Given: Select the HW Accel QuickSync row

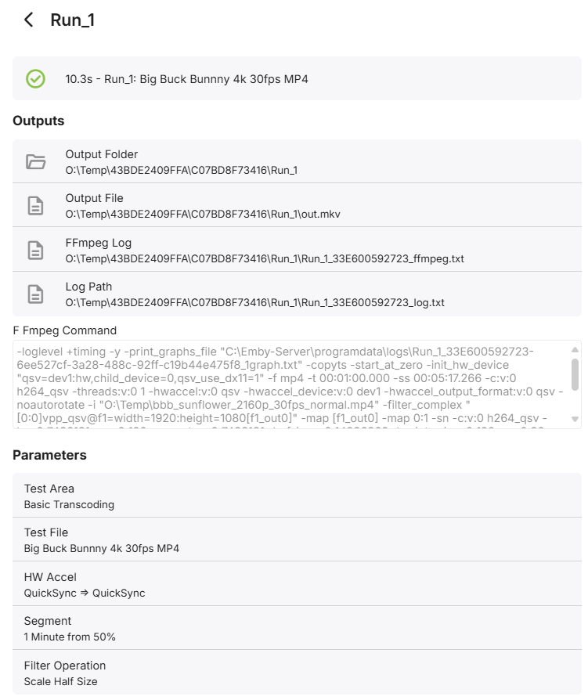Looking at the screenshot, I should pos(297,585).
